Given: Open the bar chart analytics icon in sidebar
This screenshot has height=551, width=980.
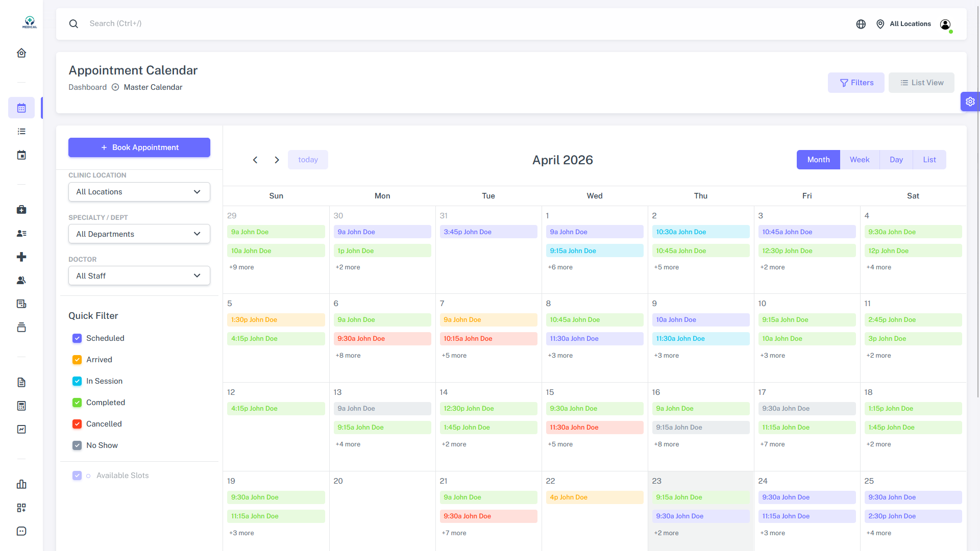Looking at the screenshot, I should click(21, 484).
